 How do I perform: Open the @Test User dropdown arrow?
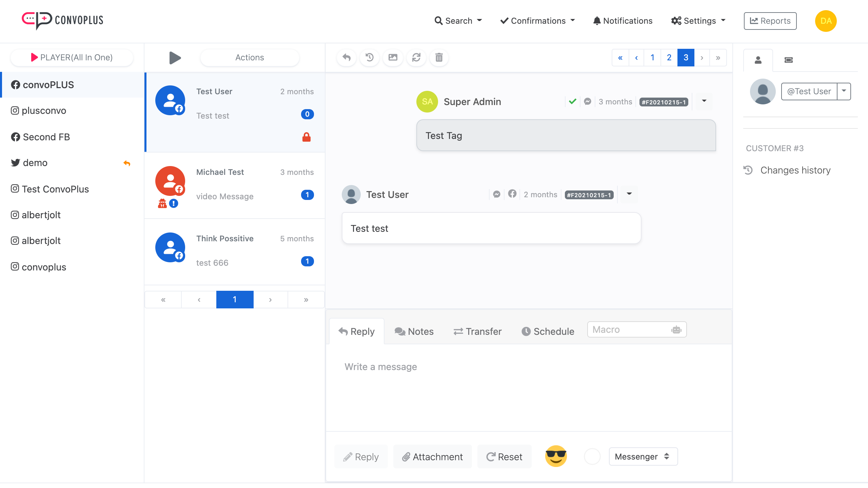[844, 91]
